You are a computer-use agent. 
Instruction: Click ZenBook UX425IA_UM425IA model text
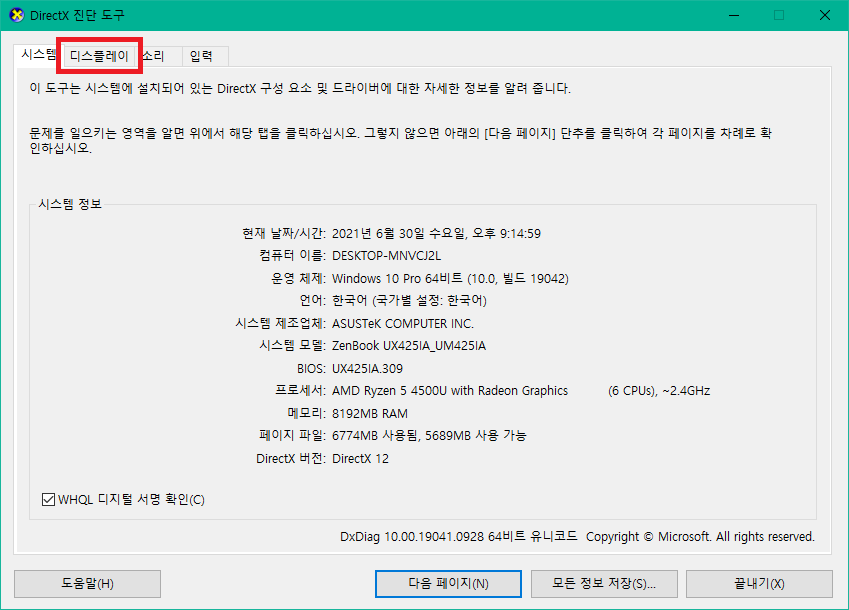[409, 346]
